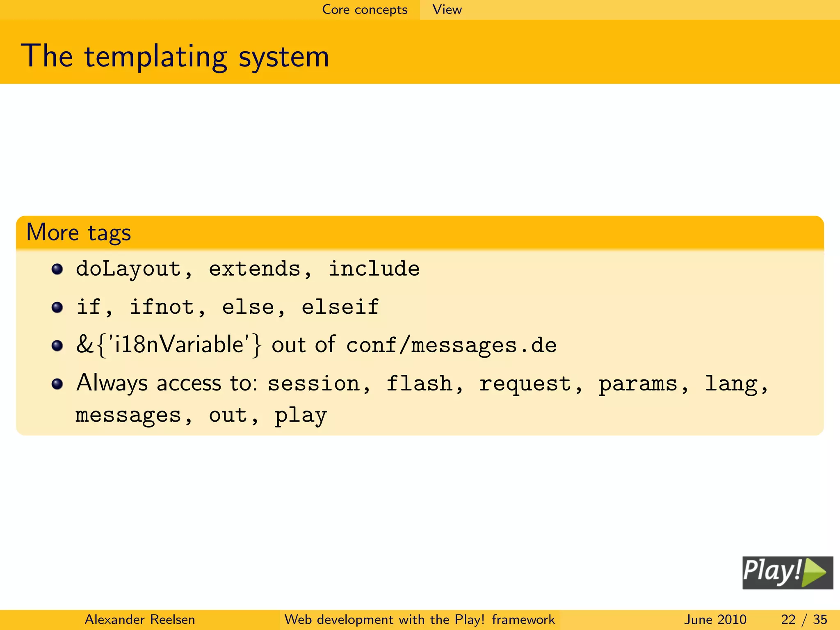Click the messages, out, play text line

point(201,415)
